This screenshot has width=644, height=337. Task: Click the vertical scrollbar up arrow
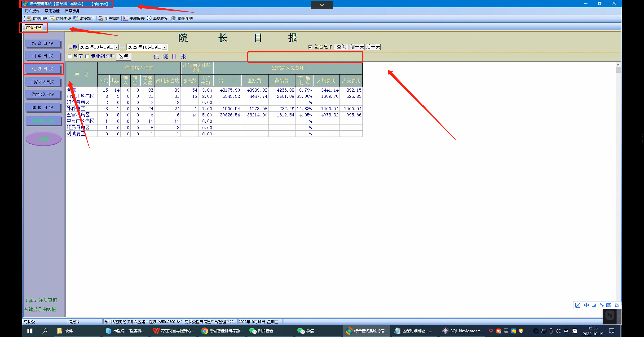click(x=618, y=65)
